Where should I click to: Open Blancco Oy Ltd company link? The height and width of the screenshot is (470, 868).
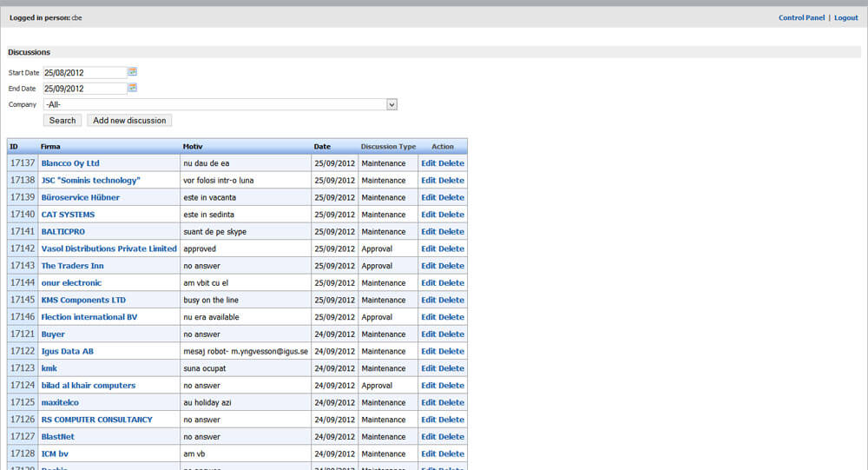coord(70,163)
